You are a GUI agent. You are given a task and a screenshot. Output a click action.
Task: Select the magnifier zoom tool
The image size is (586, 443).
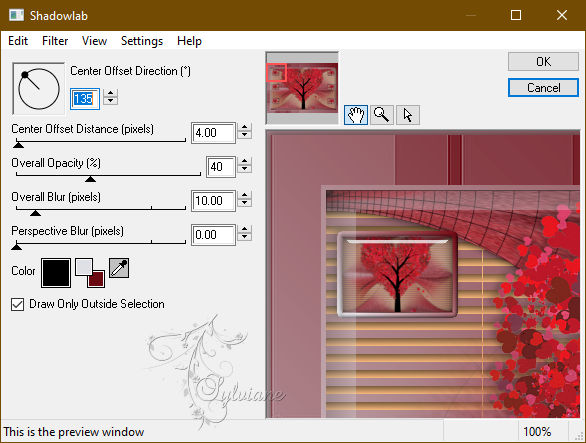coord(382,115)
